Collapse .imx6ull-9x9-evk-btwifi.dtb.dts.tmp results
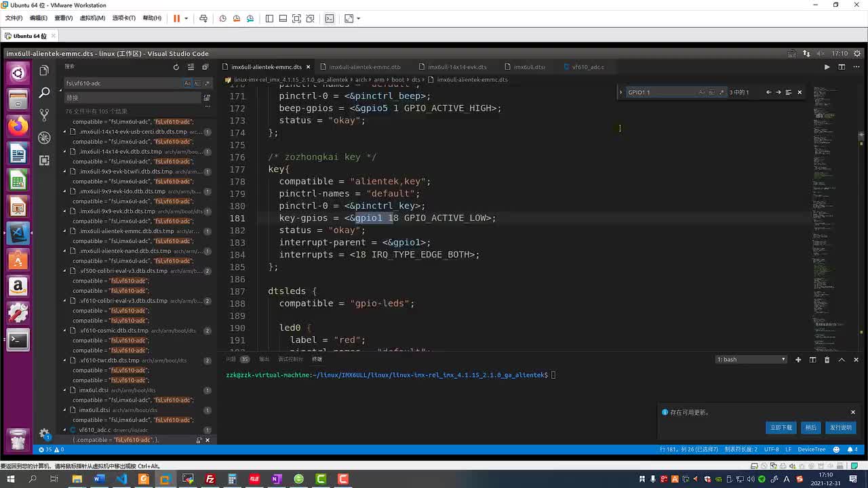Image resolution: width=868 pixels, height=488 pixels. (x=65, y=171)
